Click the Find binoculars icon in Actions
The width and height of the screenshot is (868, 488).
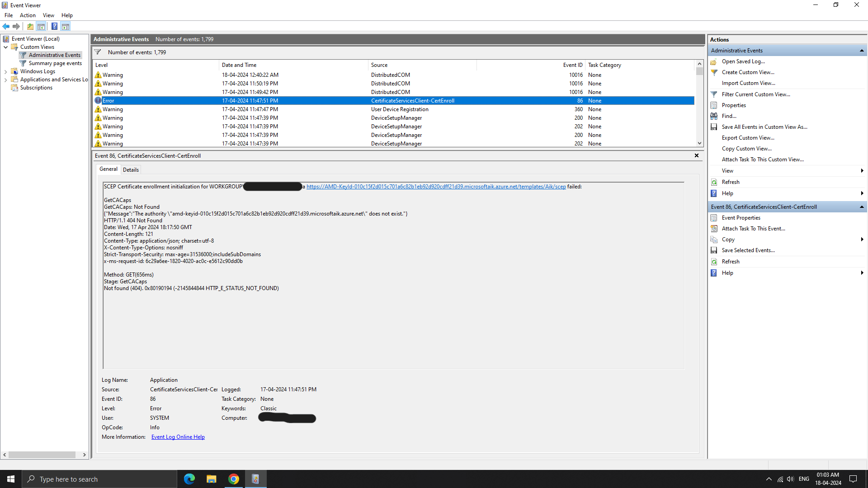pos(714,116)
